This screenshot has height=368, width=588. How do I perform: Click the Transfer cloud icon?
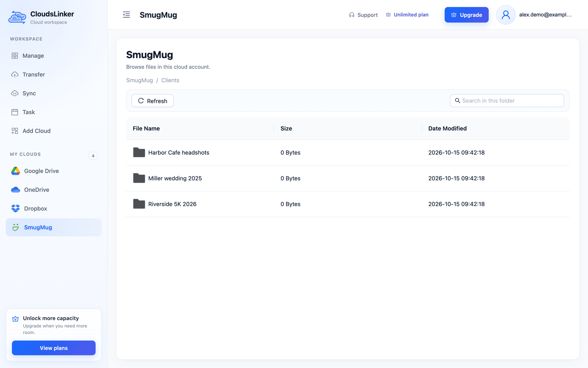(x=15, y=74)
